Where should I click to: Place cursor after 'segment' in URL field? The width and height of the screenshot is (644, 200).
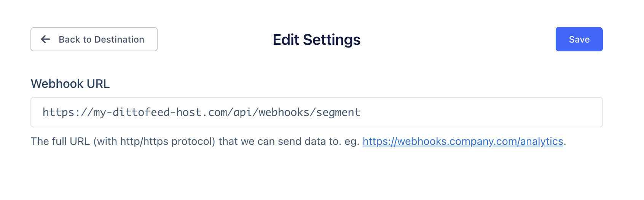[x=361, y=112]
